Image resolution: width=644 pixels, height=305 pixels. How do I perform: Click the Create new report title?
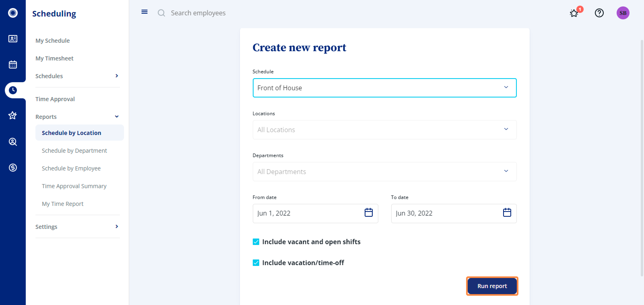(x=299, y=48)
